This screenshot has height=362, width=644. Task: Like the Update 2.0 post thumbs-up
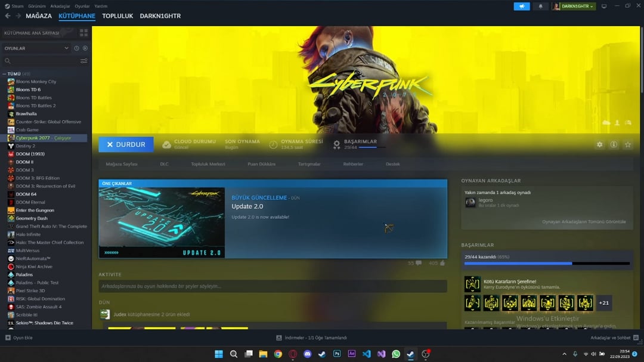click(x=442, y=263)
